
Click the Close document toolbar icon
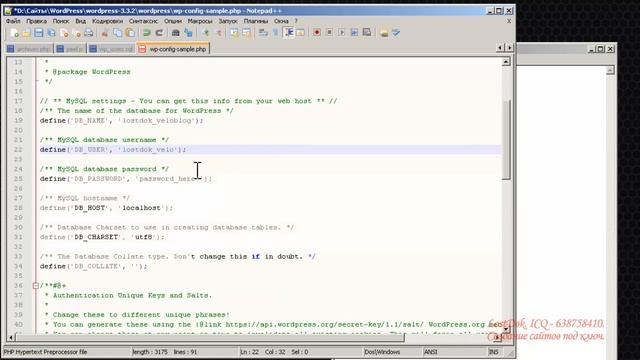(64, 33)
